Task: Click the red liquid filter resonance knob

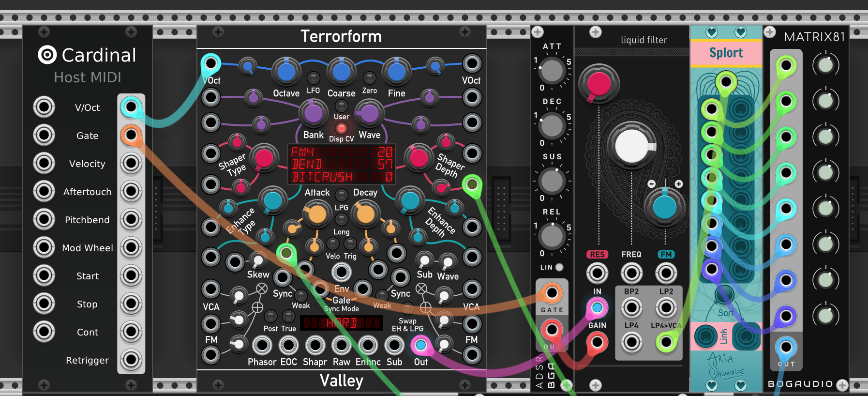Action: point(599,84)
